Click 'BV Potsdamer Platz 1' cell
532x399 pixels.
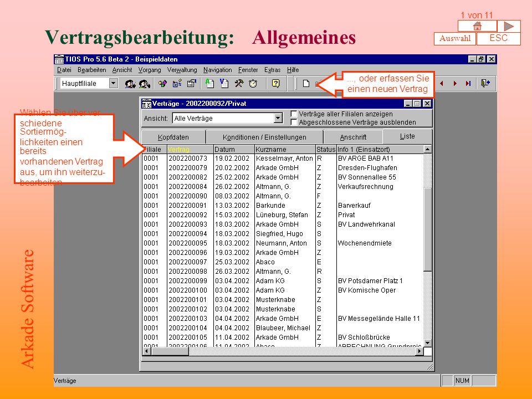(x=370, y=280)
